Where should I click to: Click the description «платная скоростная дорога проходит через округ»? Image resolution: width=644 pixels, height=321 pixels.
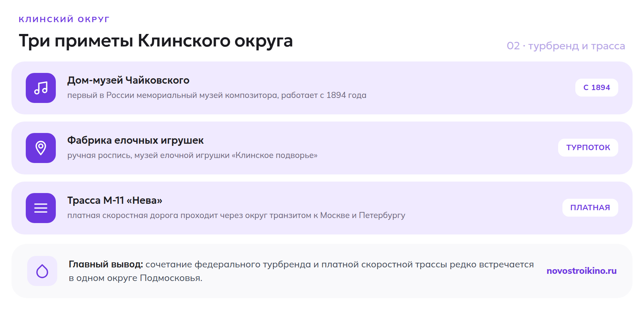(x=167, y=216)
